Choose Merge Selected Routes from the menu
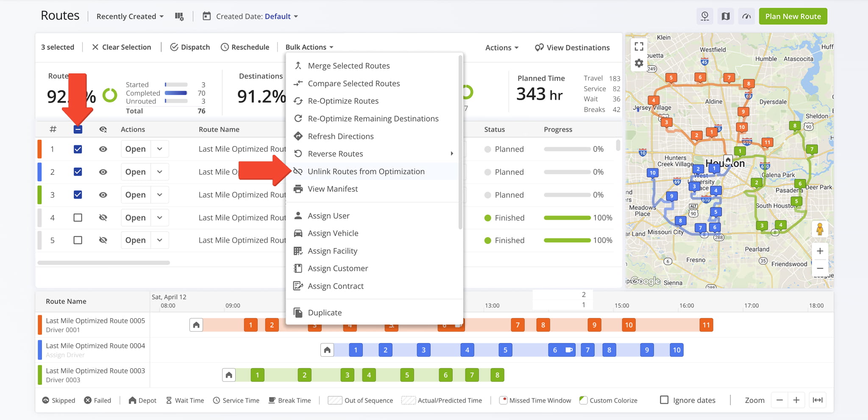The height and width of the screenshot is (420, 868). tap(349, 65)
